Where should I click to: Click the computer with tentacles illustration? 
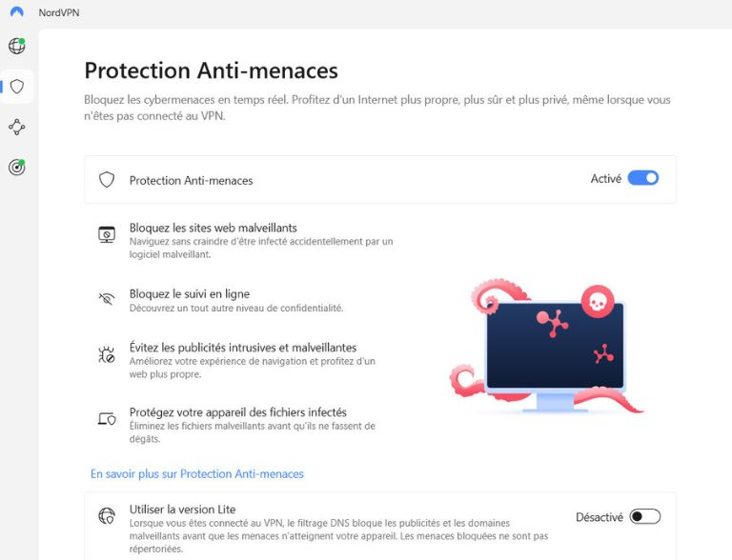pyautogui.click(x=555, y=348)
